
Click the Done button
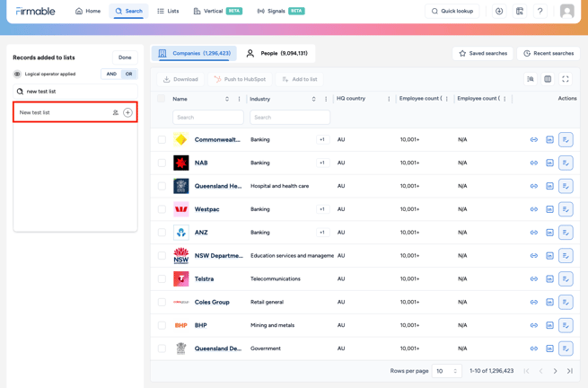coord(125,57)
